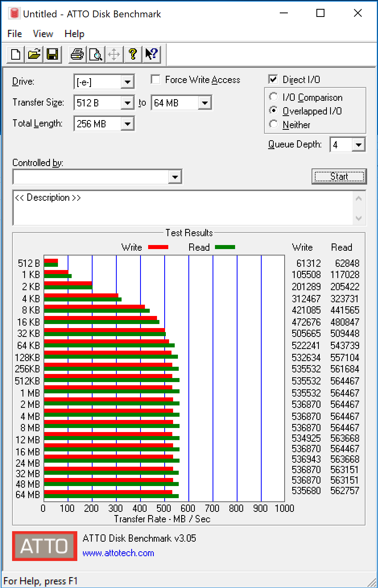The height and width of the screenshot is (588, 378).
Task: Print results using the printer icon
Action: point(77,54)
